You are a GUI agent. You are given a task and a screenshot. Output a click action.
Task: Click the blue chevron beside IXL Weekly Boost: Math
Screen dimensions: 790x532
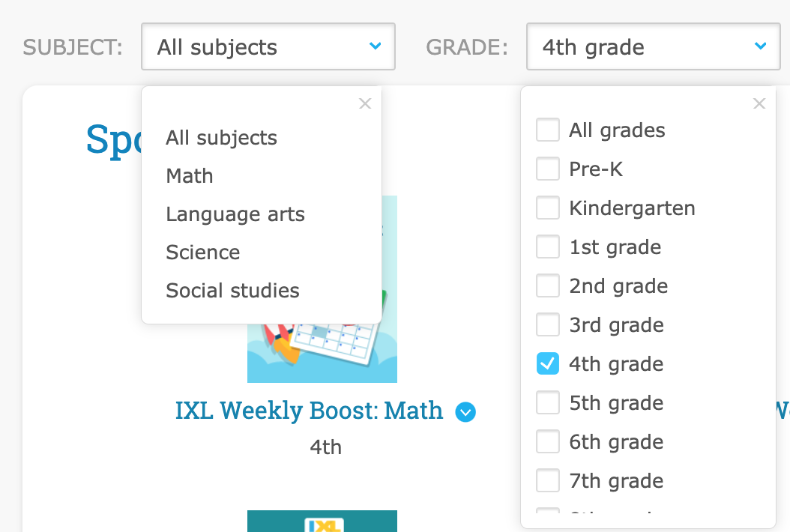(x=466, y=412)
